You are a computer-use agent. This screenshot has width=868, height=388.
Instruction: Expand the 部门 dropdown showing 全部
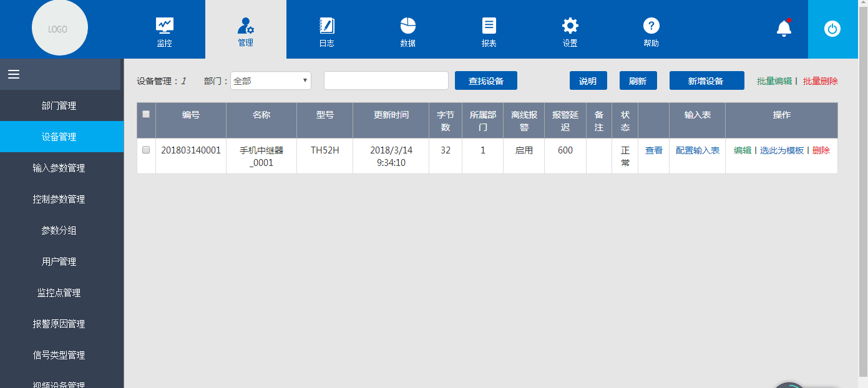coord(271,80)
